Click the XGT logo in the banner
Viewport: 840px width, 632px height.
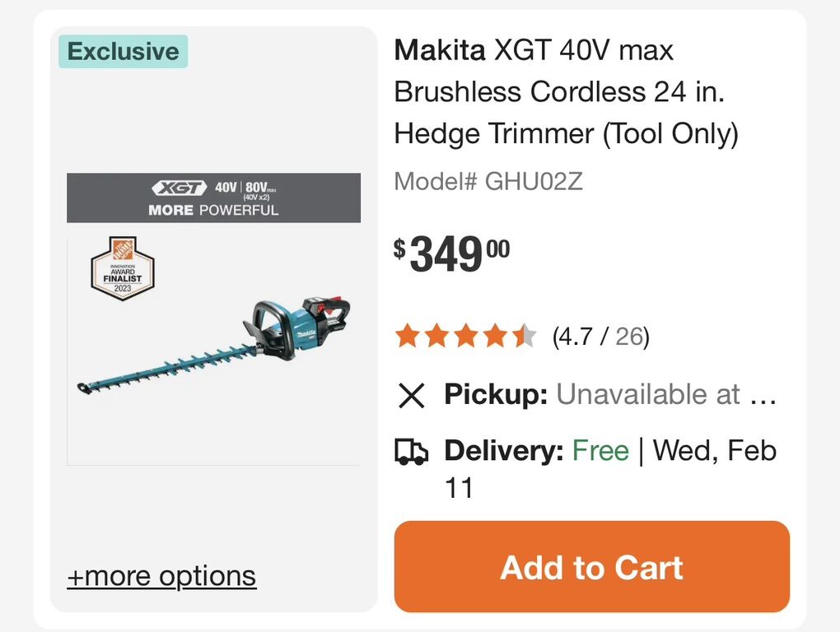179,188
